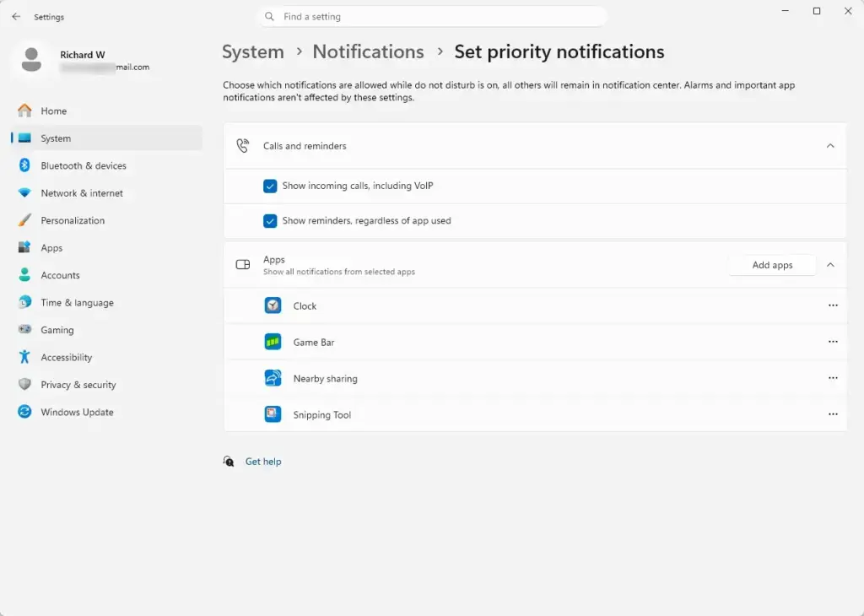Uncheck Show incoming calls, including VoIP
This screenshot has height=616, width=864.
pyautogui.click(x=270, y=186)
